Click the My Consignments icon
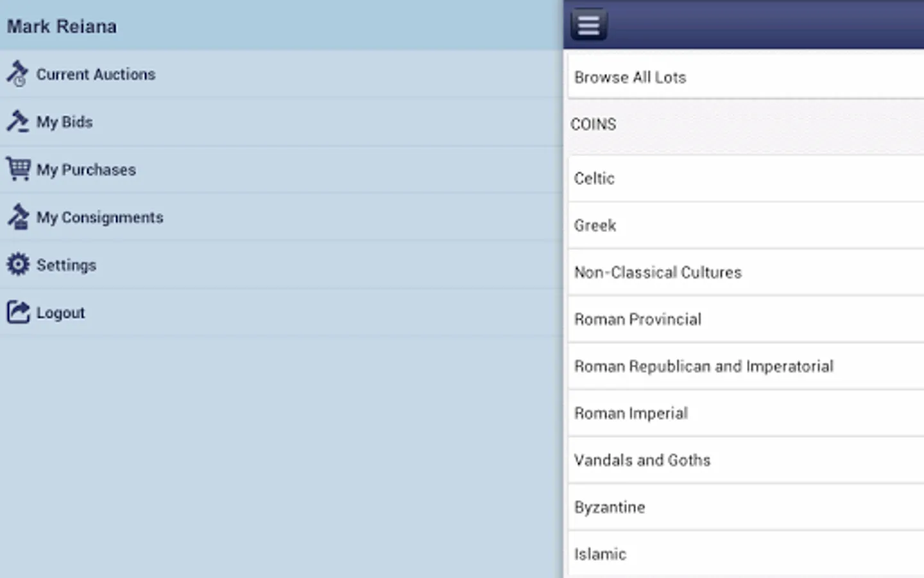Image resolution: width=924 pixels, height=578 pixels. click(x=18, y=217)
